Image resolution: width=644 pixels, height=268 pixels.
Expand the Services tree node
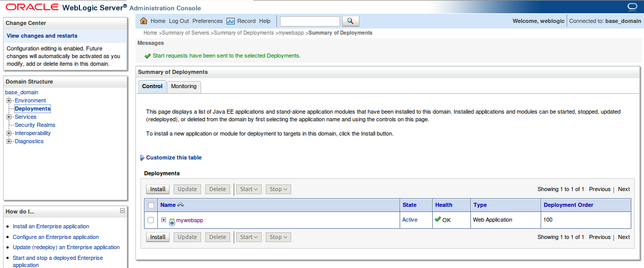[9, 117]
